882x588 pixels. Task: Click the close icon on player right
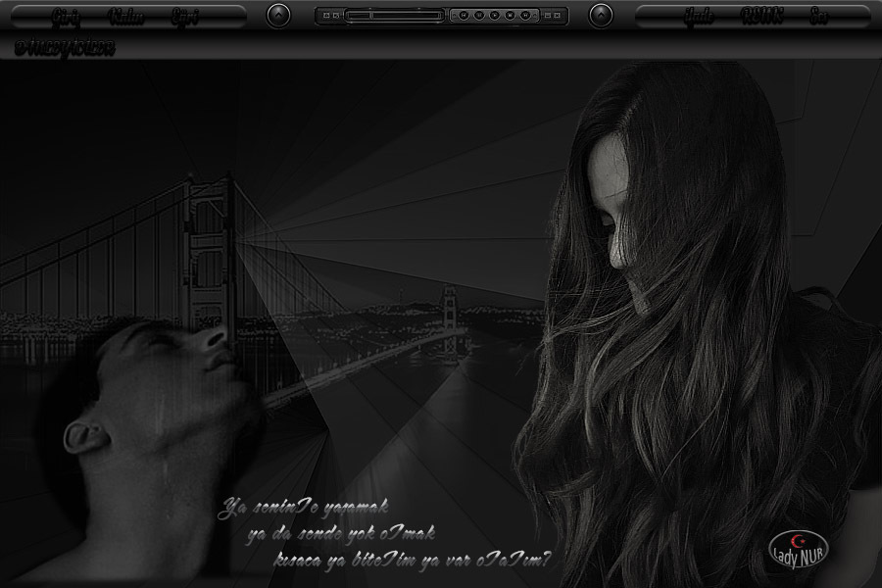coord(557,15)
